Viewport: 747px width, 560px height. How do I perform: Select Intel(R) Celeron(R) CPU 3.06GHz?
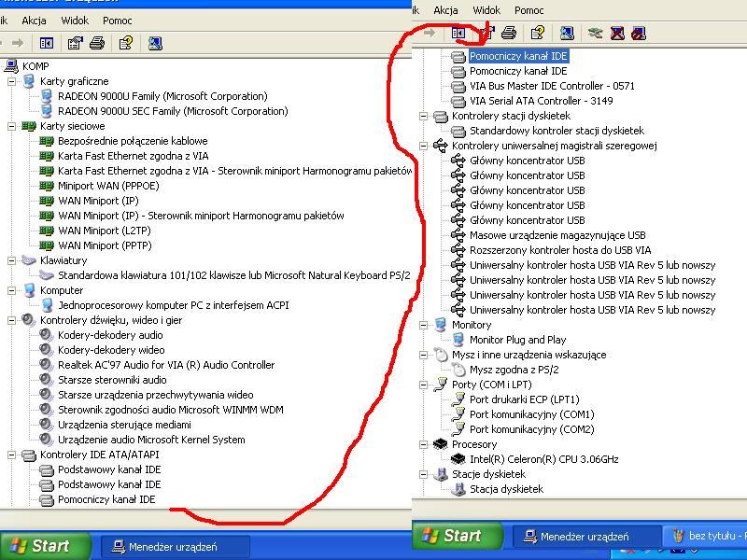(544, 459)
